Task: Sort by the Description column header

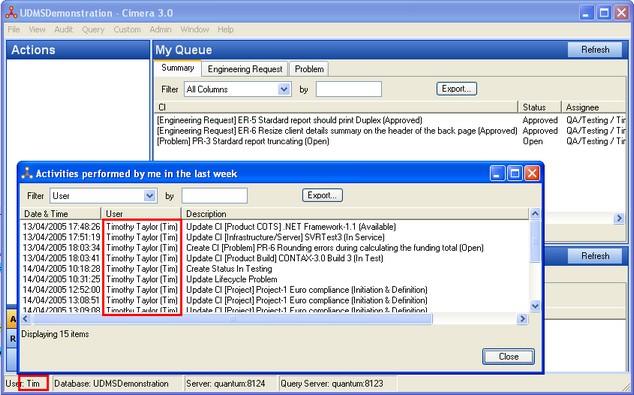Action: [x=355, y=213]
